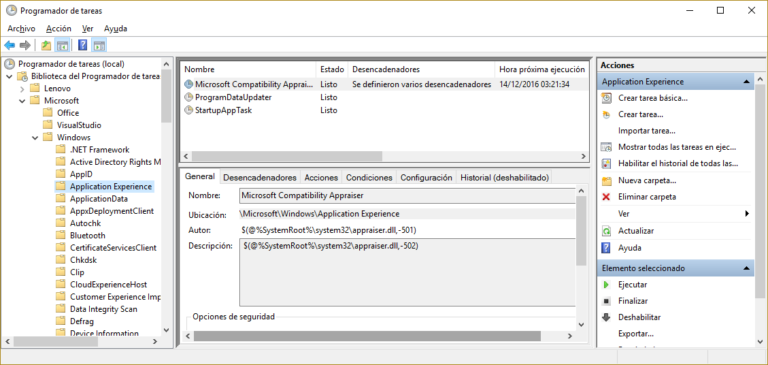Click the Estado column header
Image resolution: width=768 pixels, height=365 pixels.
tap(332, 70)
